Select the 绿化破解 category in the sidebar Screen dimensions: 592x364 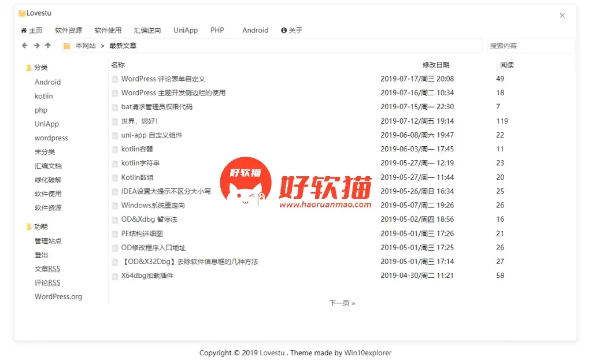tap(48, 180)
